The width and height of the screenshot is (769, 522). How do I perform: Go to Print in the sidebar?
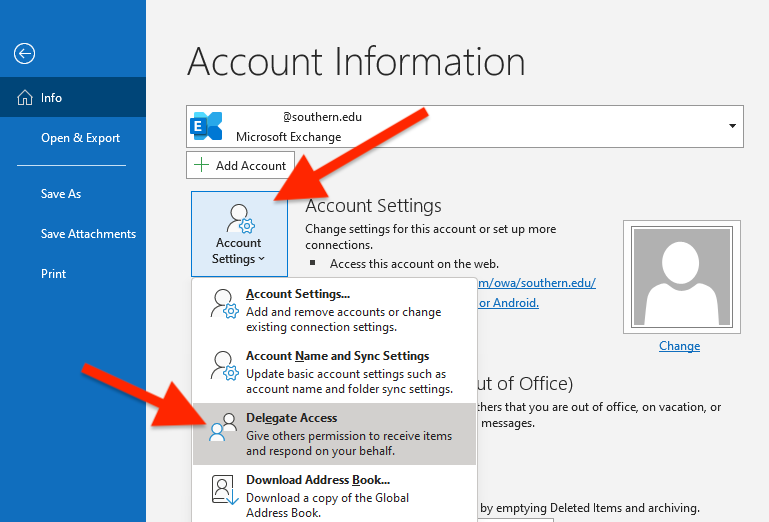pos(54,274)
